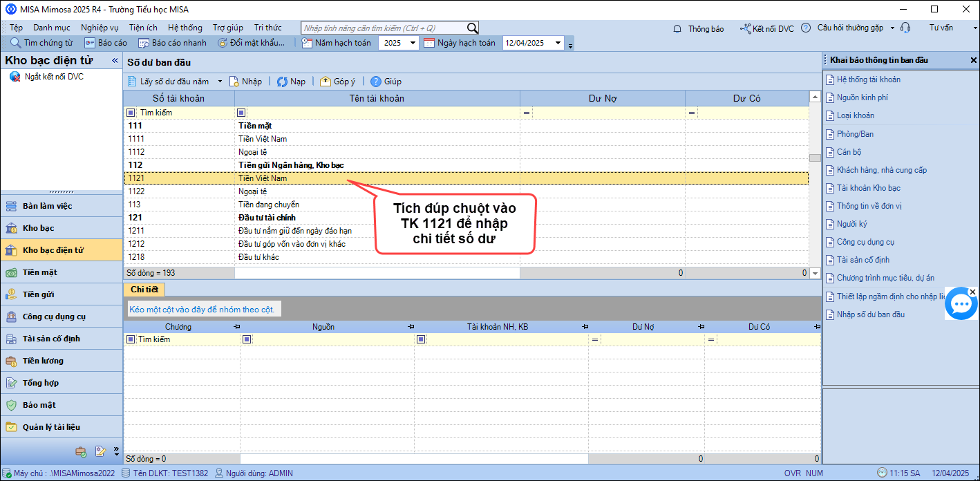980x481 pixels.
Task: Click the Kết nối DVC connection icon
Action: click(745, 29)
